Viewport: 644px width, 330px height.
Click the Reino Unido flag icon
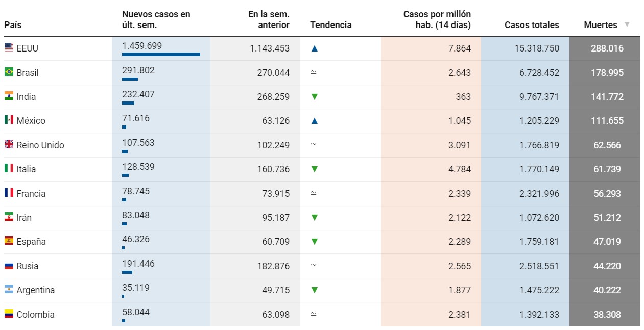9,144
